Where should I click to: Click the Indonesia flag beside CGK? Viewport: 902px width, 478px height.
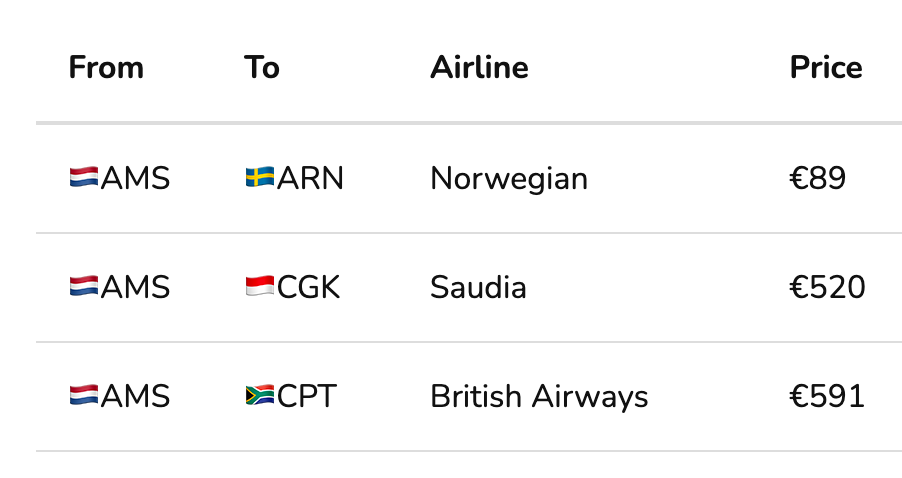[x=260, y=286]
